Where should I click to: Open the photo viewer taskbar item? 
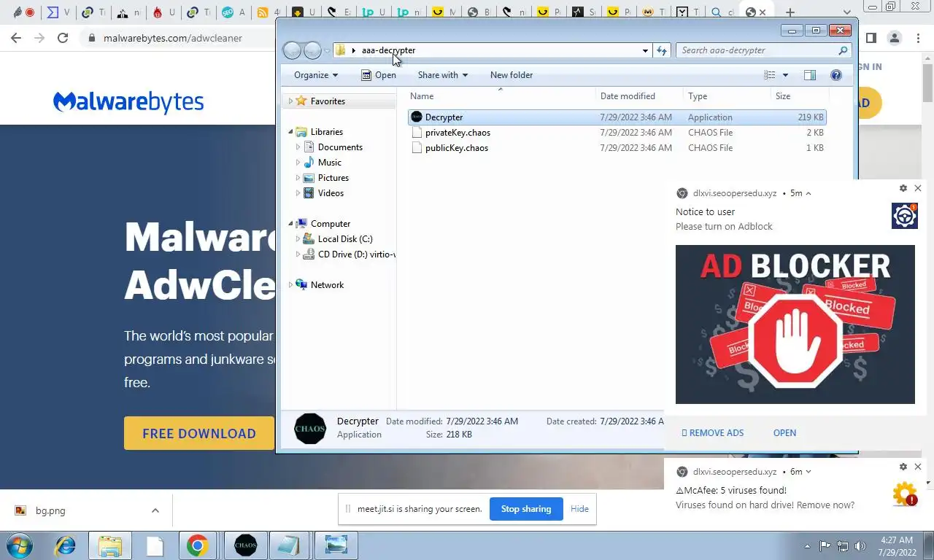click(336, 545)
